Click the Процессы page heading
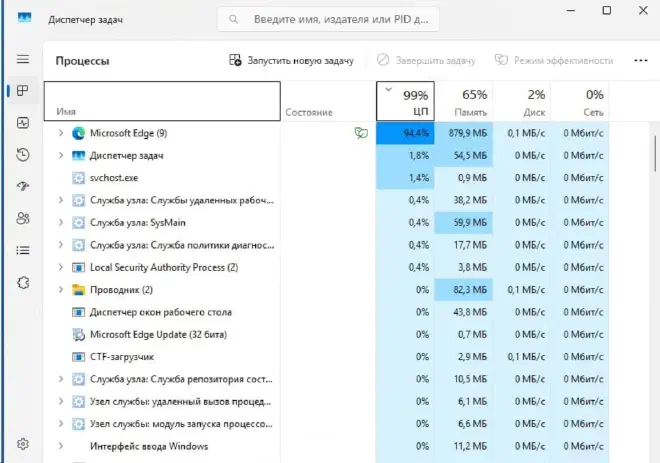Screen dimensions: 660x463 [82, 61]
